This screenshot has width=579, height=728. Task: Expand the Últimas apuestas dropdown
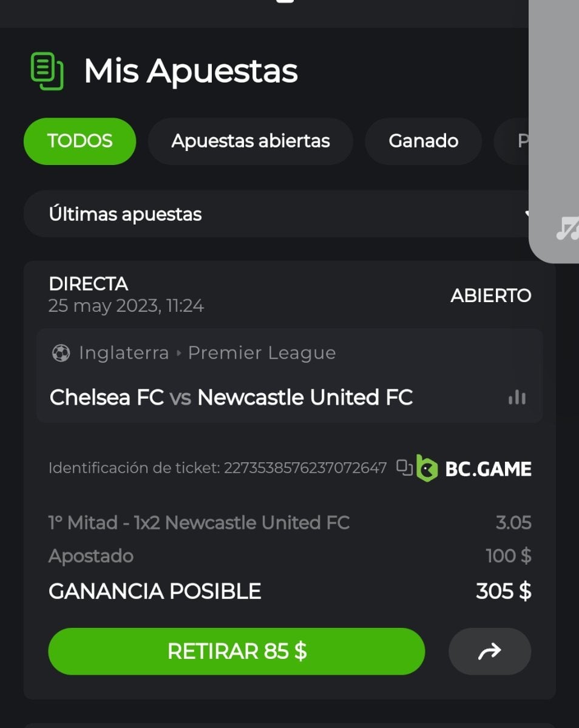tap(276, 214)
